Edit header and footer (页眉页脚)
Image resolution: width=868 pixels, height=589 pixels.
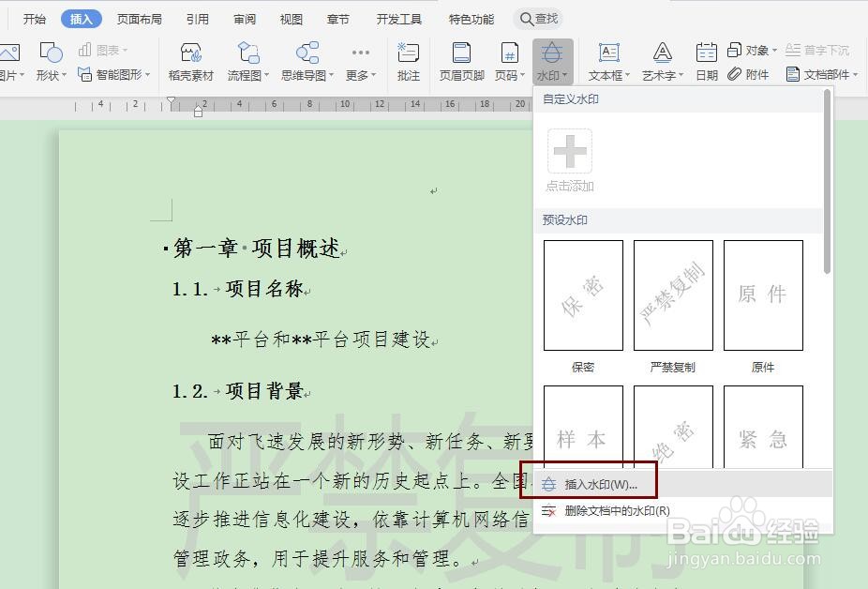(460, 61)
